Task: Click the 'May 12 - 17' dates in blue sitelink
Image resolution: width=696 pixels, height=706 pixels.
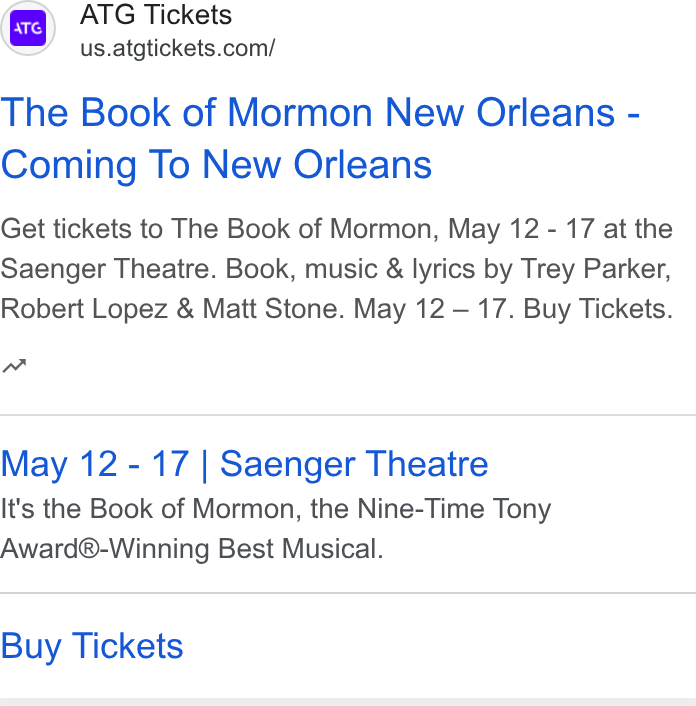Action: pyautogui.click(x=95, y=464)
